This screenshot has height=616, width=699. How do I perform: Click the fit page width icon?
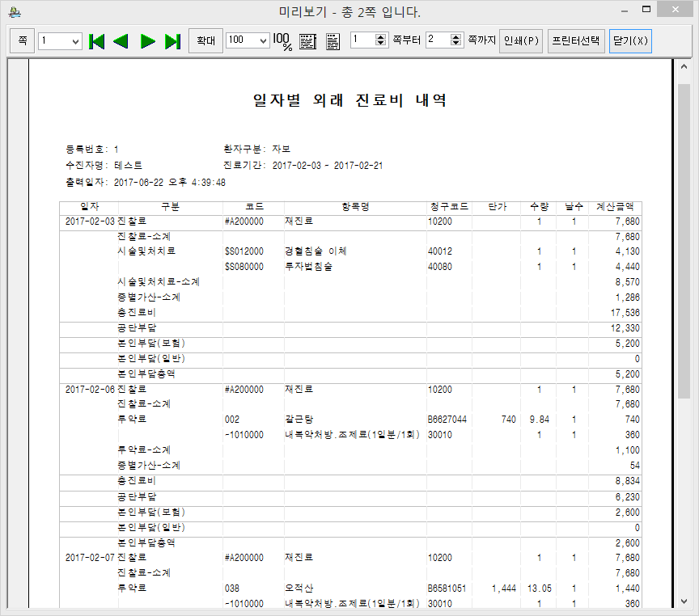[x=307, y=40]
